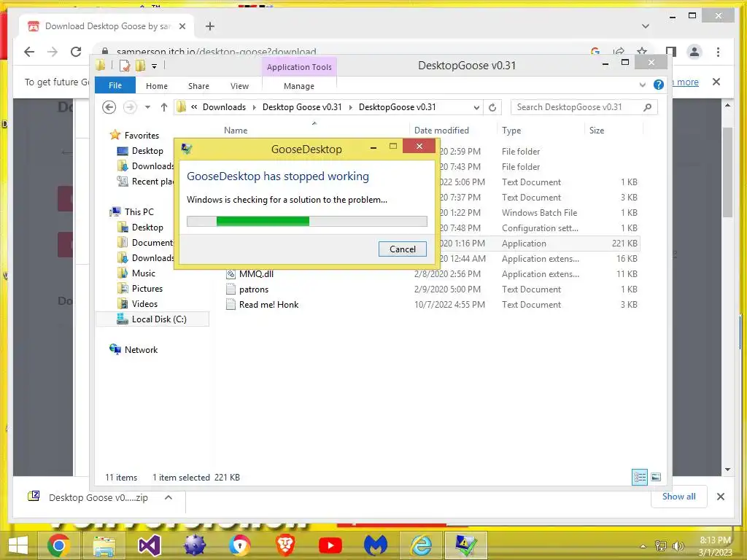Viewport: 747px width, 560px height.
Task: Switch Explorer to large icons view
Action: pos(656,477)
